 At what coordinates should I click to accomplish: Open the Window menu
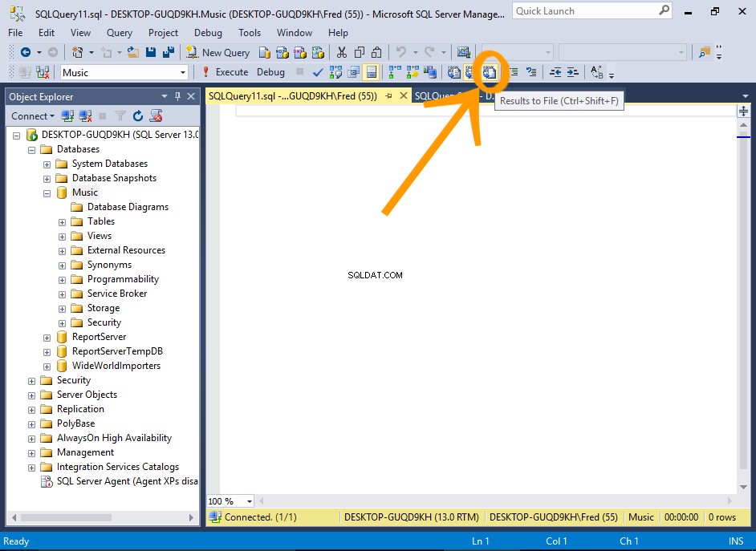[x=295, y=33]
